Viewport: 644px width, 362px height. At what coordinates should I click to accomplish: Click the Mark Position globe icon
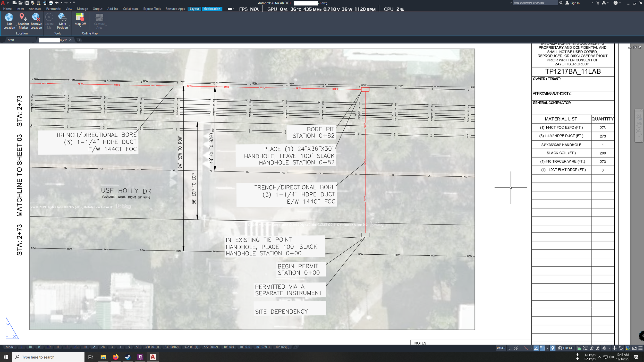[x=62, y=17]
